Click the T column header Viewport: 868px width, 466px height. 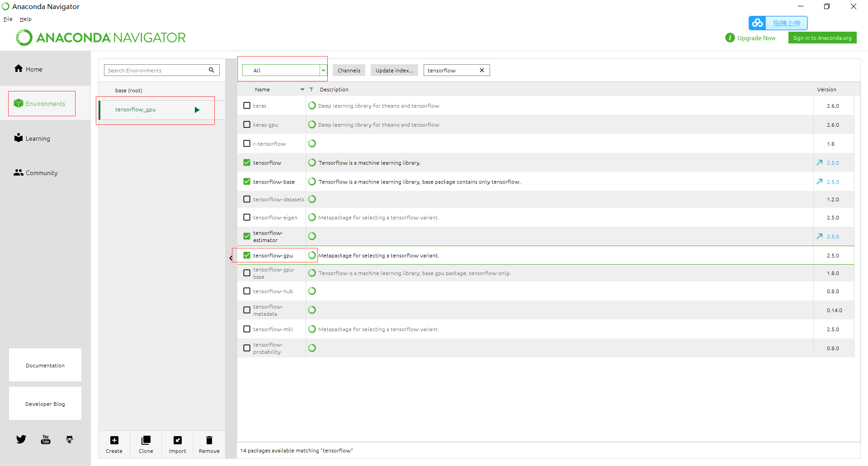tap(311, 90)
